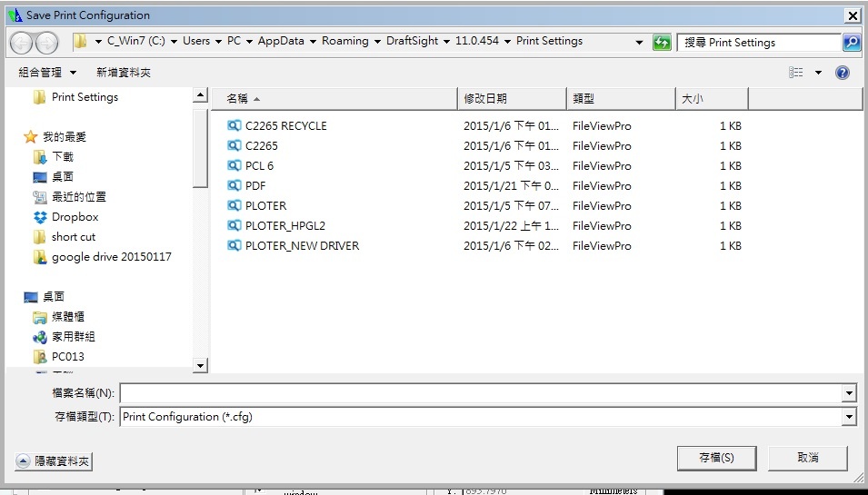Change view using the view layout icon
The width and height of the screenshot is (868, 495).
tap(795, 73)
